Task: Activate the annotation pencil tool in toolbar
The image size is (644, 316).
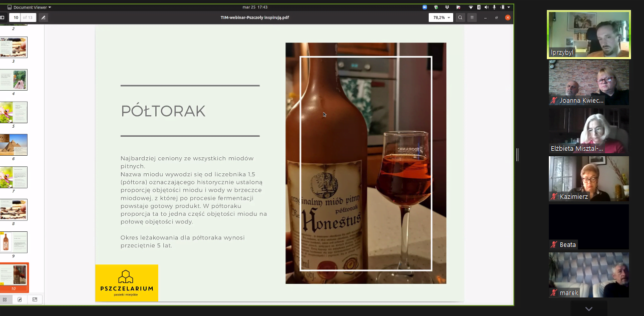Action: point(44,18)
